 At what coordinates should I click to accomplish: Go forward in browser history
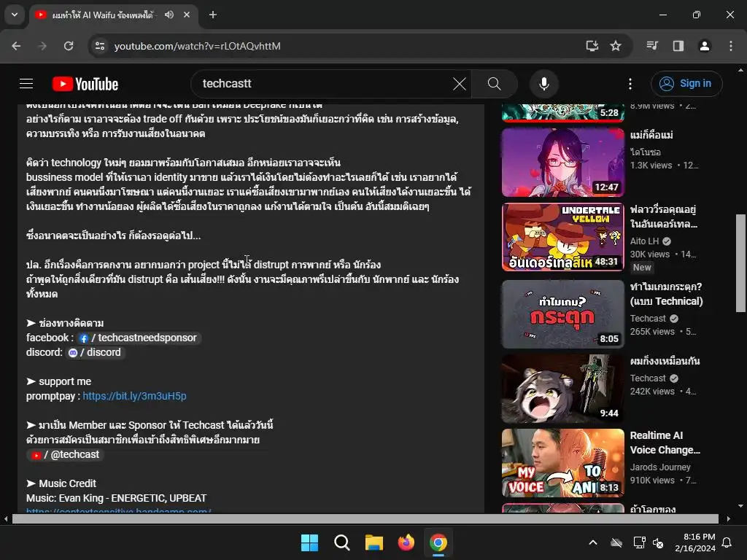tap(42, 46)
